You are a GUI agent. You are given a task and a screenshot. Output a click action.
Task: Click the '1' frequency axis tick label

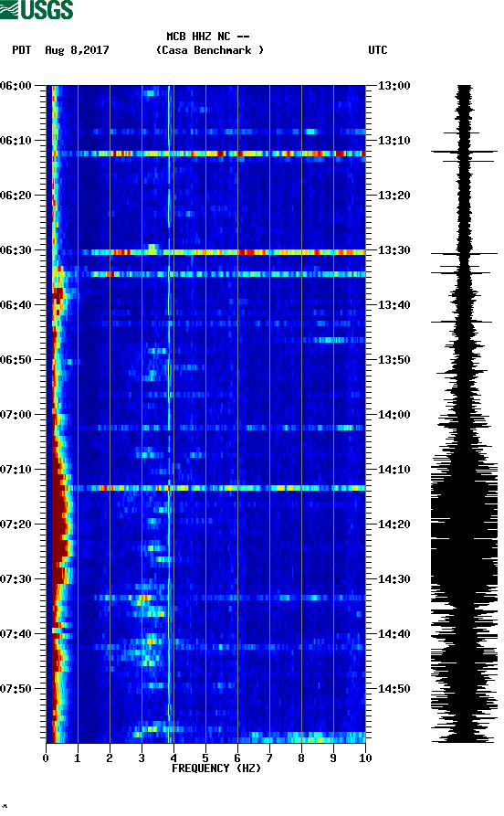[x=78, y=758]
